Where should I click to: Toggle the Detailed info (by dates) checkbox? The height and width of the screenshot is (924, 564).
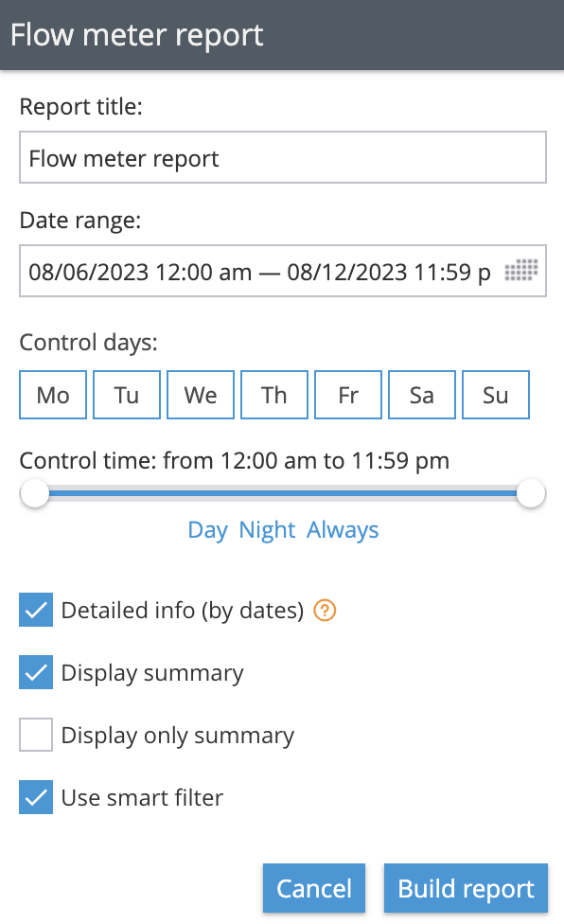[x=36, y=610]
